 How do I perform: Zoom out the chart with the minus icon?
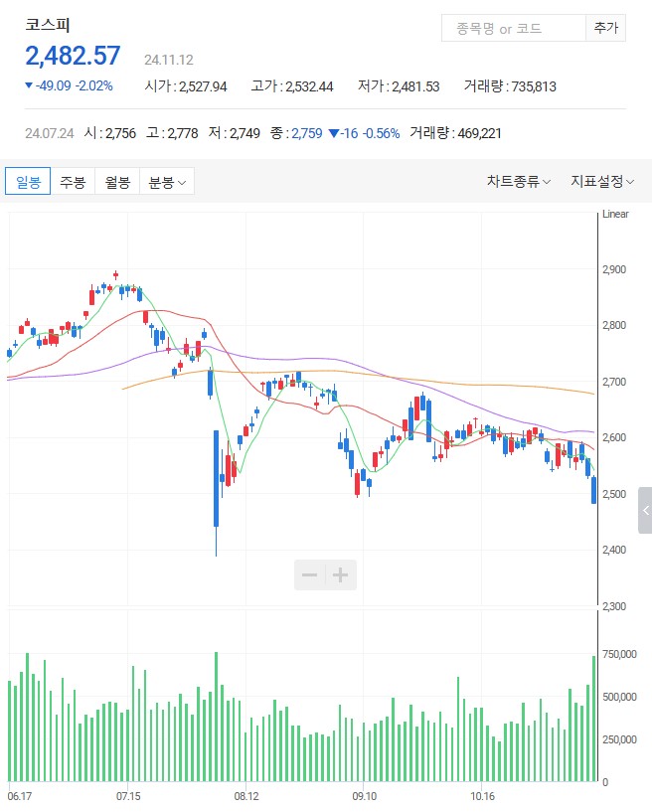click(x=309, y=575)
